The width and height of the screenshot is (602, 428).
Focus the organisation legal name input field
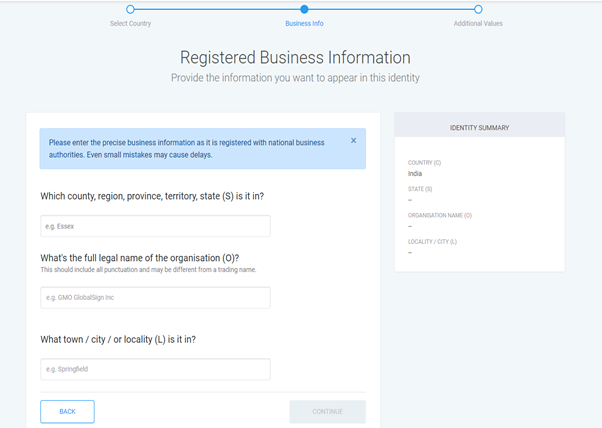(155, 297)
